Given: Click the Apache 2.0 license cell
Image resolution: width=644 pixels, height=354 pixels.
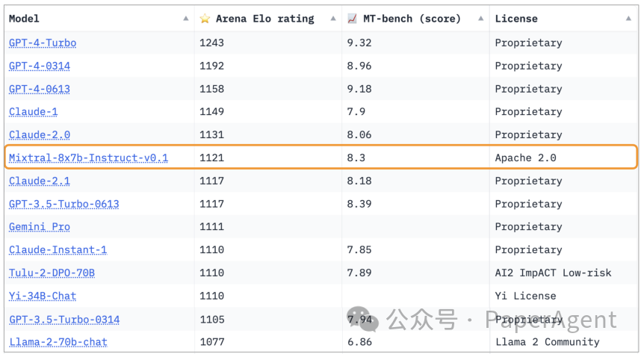Looking at the screenshot, I should point(526,158).
